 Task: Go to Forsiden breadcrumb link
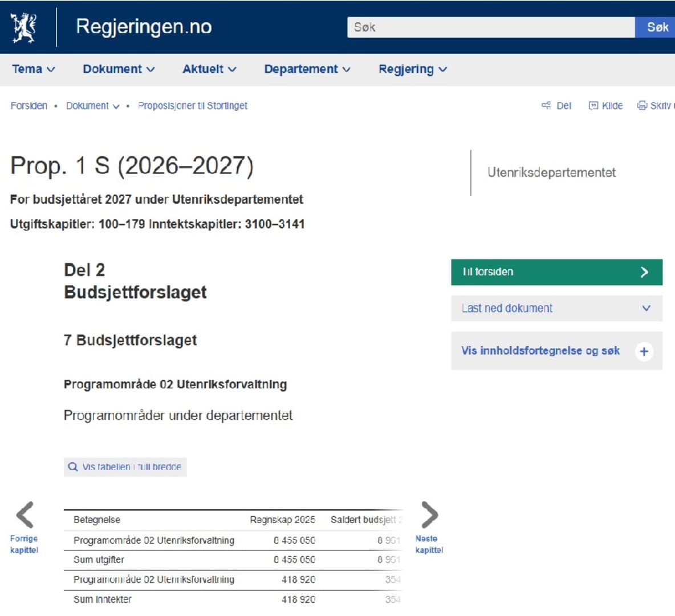29,106
